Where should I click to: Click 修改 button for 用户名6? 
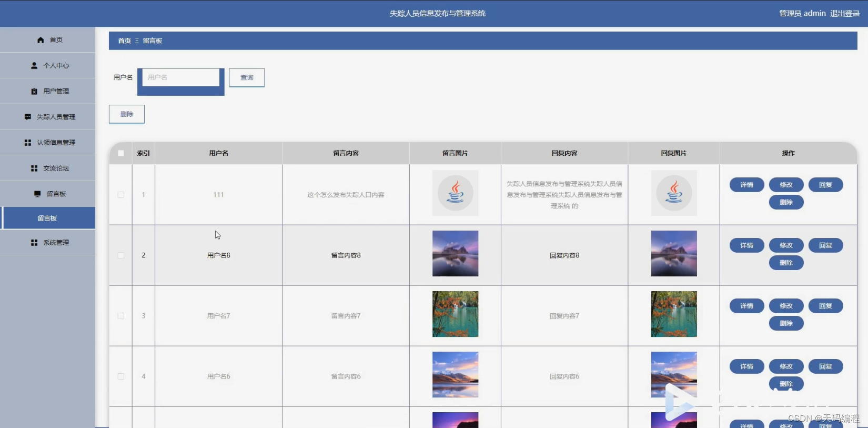(x=786, y=366)
